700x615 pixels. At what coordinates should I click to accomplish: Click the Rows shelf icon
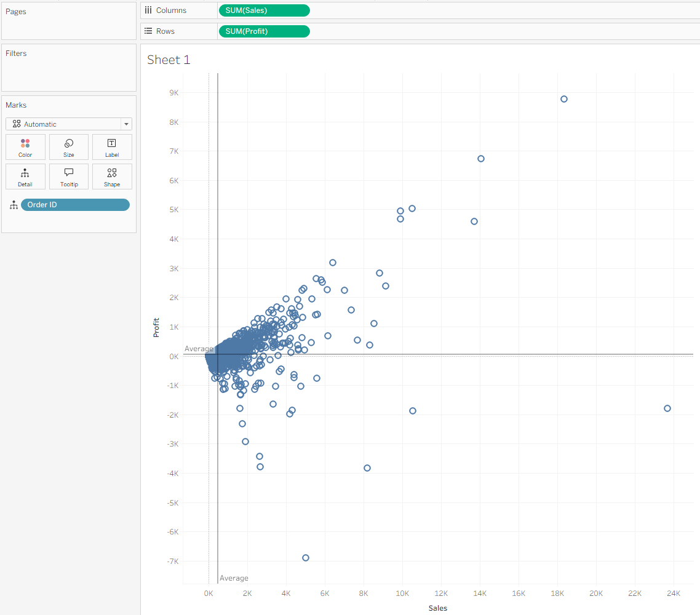click(x=148, y=31)
